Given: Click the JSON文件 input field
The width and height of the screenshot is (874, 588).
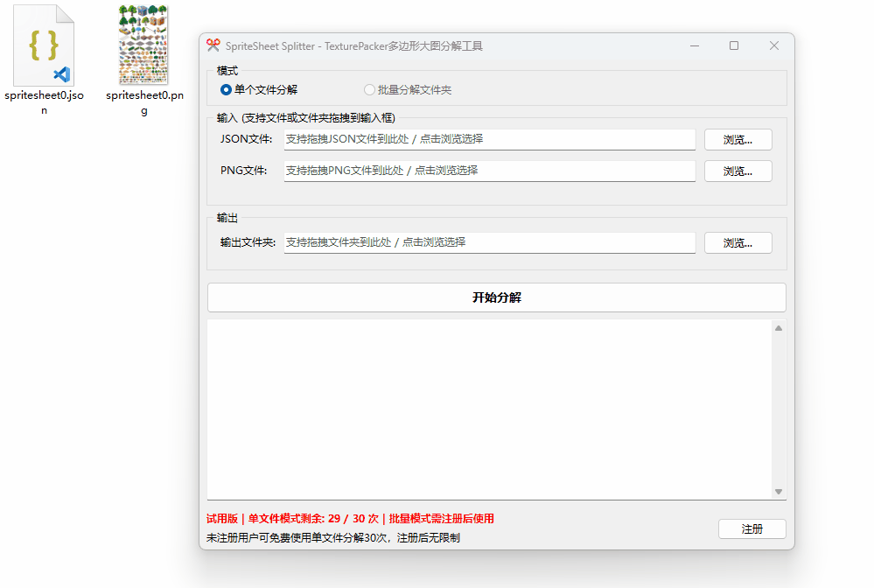Looking at the screenshot, I should click(x=488, y=139).
